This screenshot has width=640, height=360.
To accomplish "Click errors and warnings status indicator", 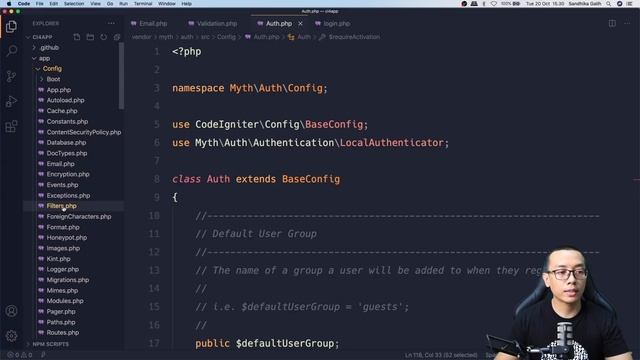I will tap(19, 355).
